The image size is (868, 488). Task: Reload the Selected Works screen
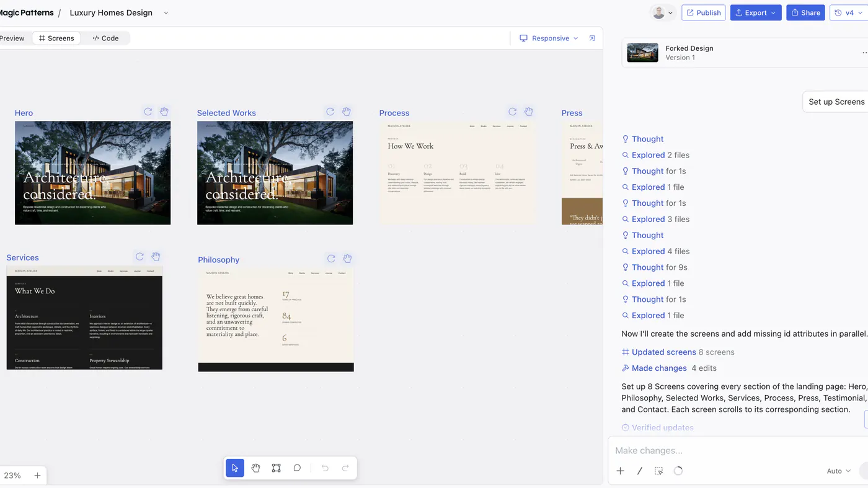pos(330,112)
